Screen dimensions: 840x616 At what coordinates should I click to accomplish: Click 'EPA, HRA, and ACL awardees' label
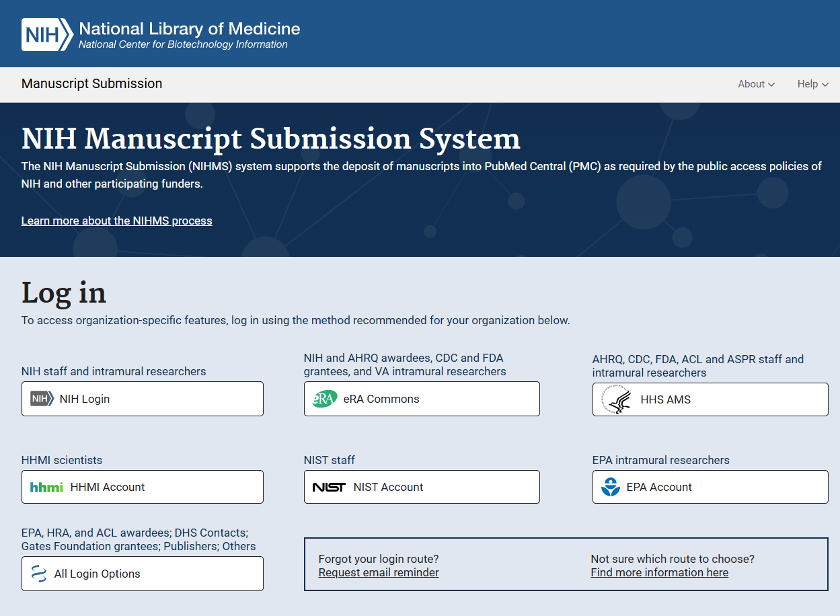tap(139, 539)
